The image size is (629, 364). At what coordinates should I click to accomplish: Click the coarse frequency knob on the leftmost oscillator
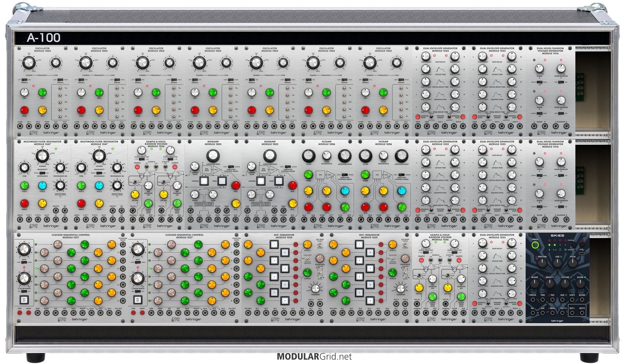(x=29, y=63)
